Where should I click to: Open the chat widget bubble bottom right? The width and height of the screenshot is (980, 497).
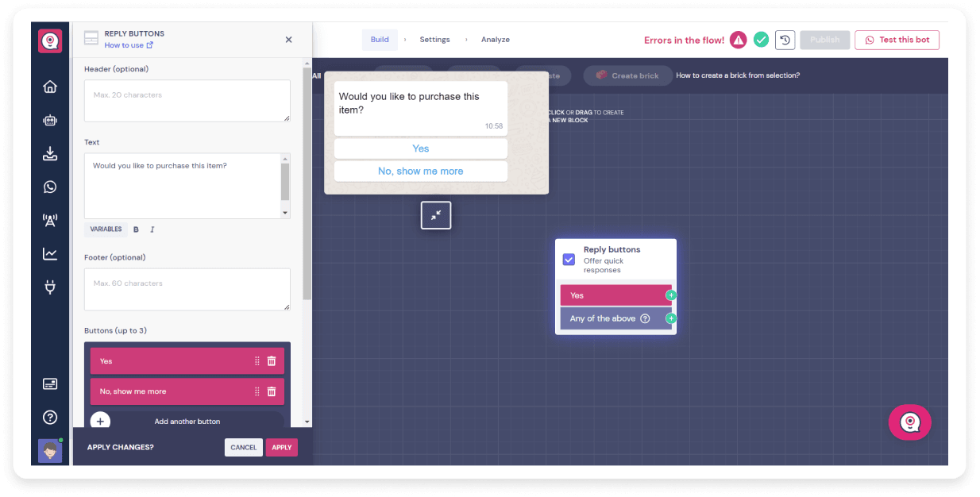click(x=909, y=422)
